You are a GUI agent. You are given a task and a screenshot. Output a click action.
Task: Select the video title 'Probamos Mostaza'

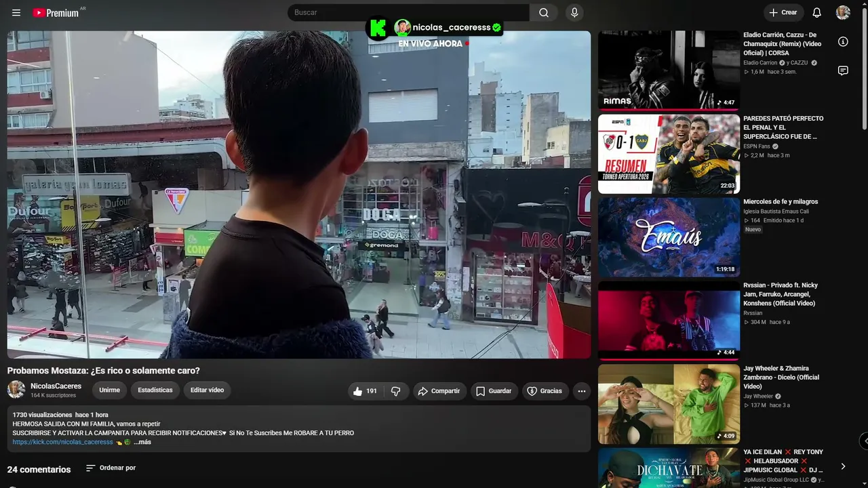tap(104, 371)
